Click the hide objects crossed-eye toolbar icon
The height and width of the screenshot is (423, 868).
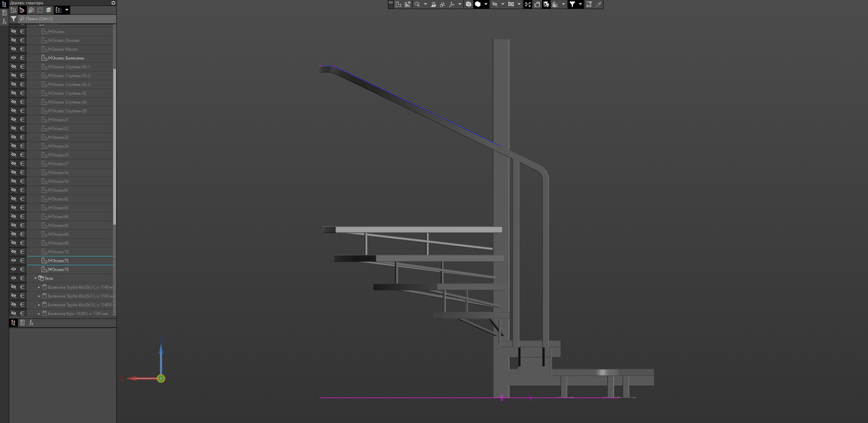click(x=494, y=4)
